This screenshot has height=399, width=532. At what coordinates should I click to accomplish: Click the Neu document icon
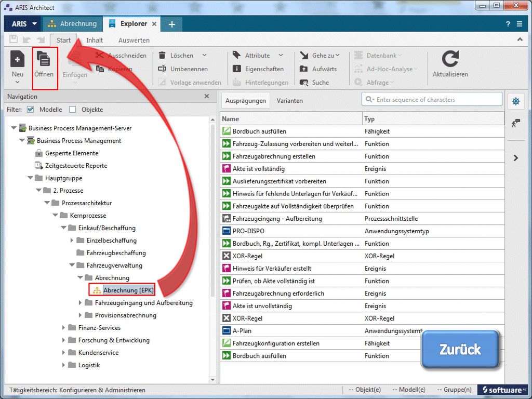(17, 59)
